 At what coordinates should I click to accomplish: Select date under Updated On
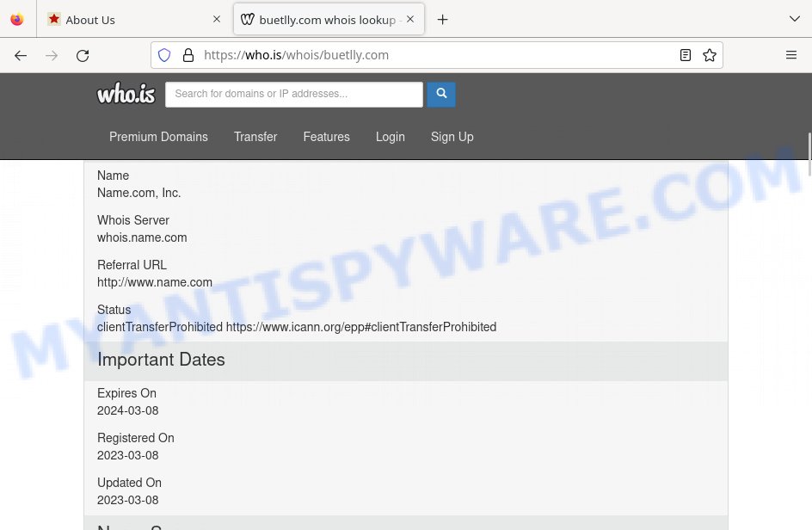128,500
